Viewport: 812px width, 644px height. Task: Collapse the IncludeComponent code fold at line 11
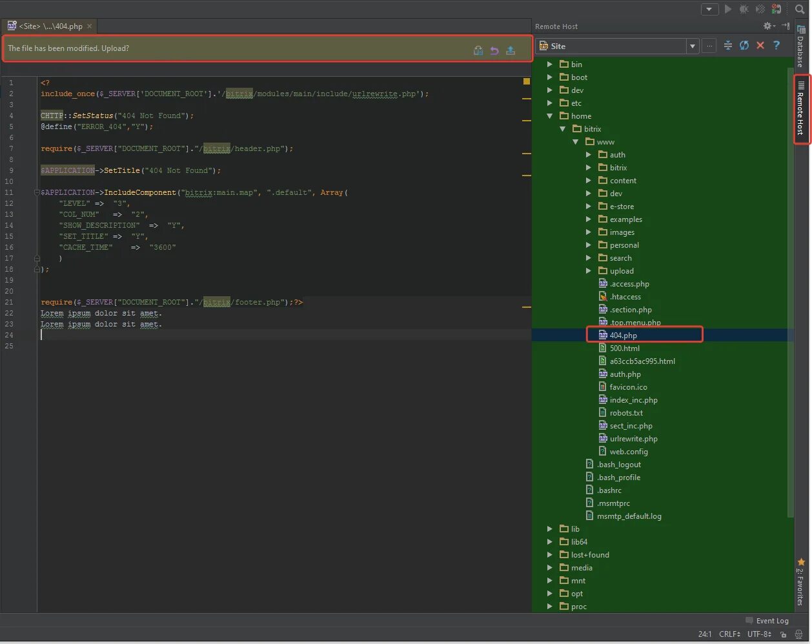coord(37,192)
